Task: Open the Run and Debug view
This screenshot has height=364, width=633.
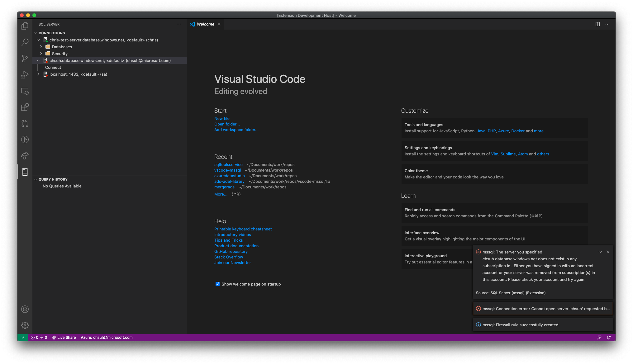Action: coord(25,74)
